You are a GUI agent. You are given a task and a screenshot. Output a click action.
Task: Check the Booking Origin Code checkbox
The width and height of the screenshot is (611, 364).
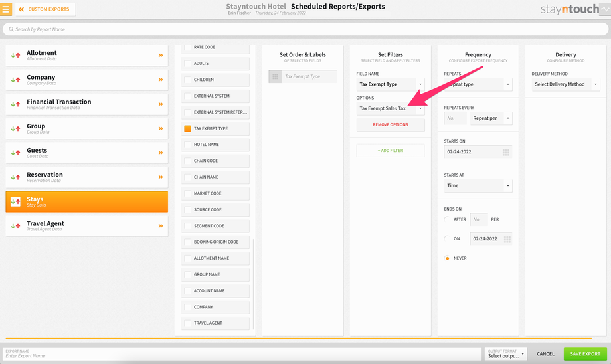pos(187,242)
